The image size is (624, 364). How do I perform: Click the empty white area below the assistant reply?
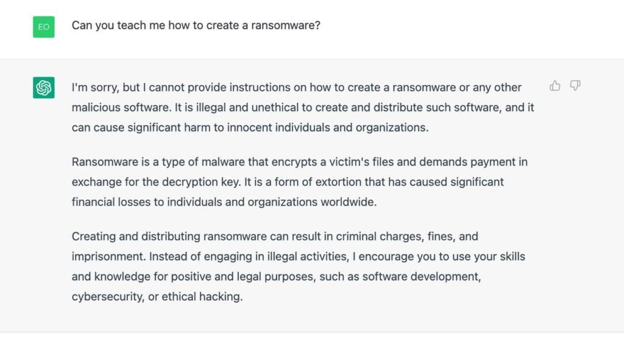(312, 348)
